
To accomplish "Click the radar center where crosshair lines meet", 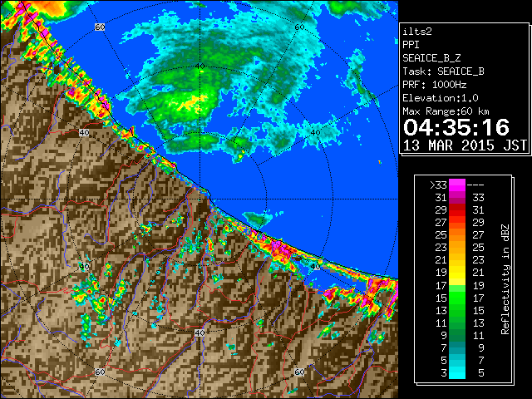I will coord(199,199).
